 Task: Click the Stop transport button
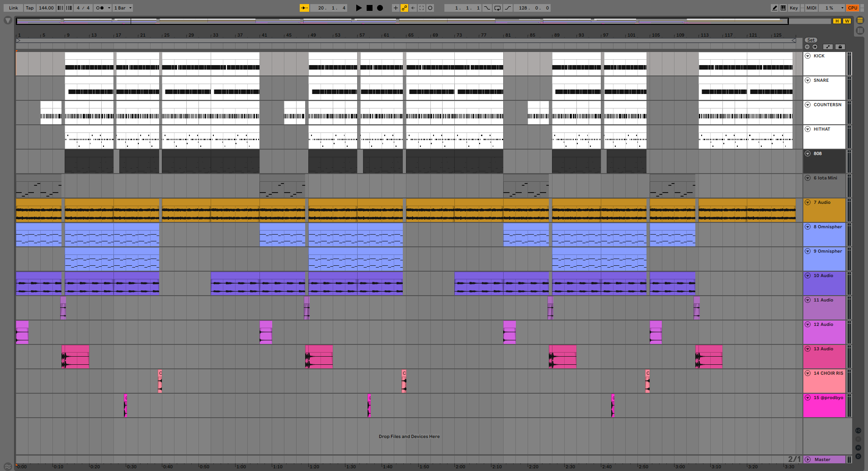tap(369, 8)
